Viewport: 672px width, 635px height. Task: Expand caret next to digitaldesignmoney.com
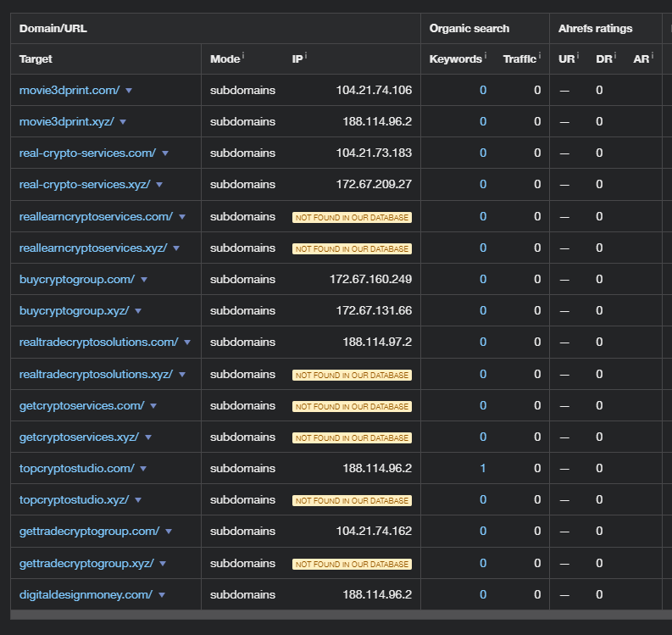(162, 595)
